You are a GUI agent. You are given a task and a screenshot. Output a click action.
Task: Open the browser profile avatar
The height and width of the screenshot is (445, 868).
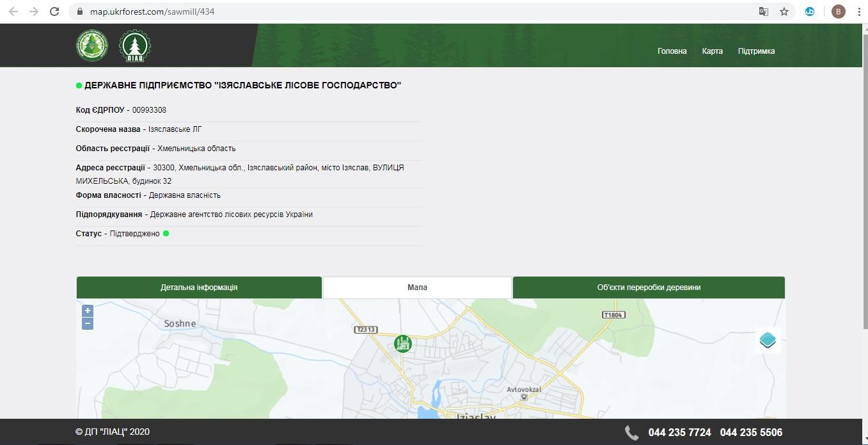tap(839, 12)
